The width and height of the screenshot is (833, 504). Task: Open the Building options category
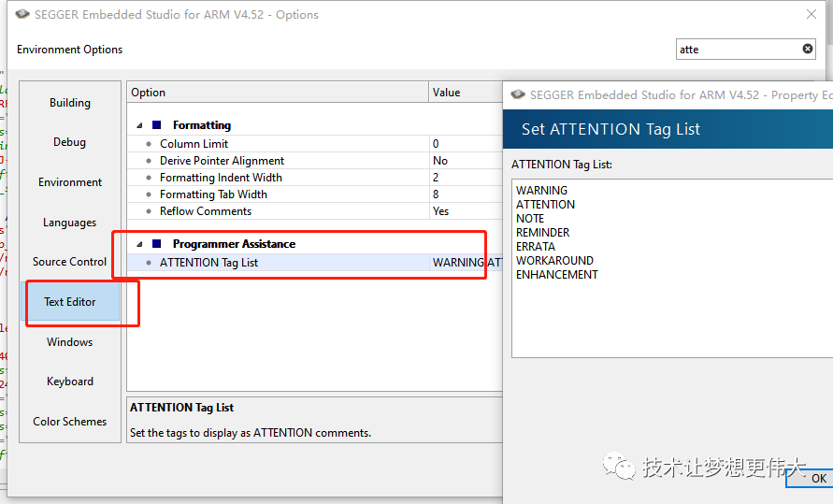pos(69,103)
